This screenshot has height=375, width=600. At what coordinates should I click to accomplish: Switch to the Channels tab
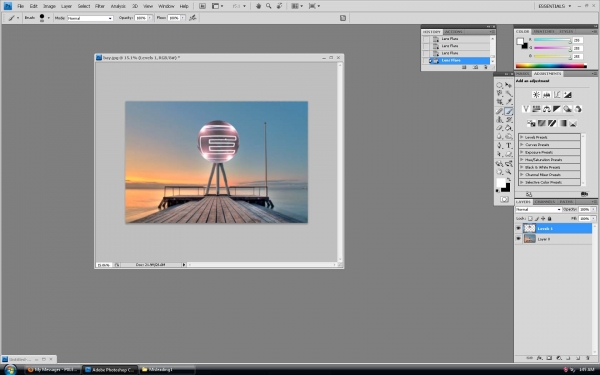coord(545,202)
